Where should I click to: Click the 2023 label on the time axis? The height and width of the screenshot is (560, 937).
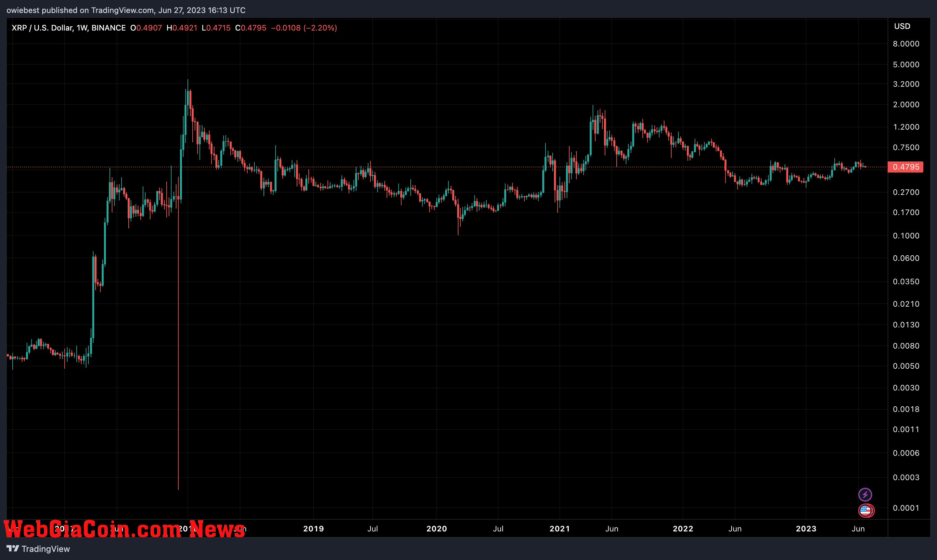(806, 529)
